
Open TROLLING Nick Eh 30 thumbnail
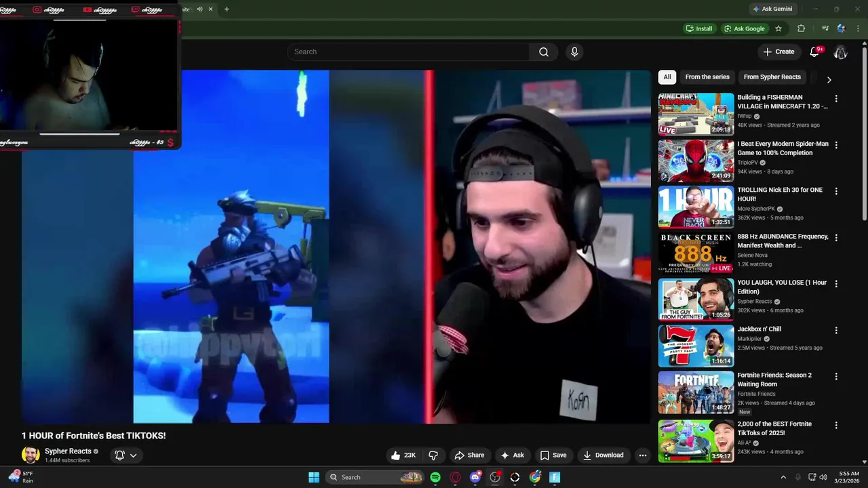point(696,207)
